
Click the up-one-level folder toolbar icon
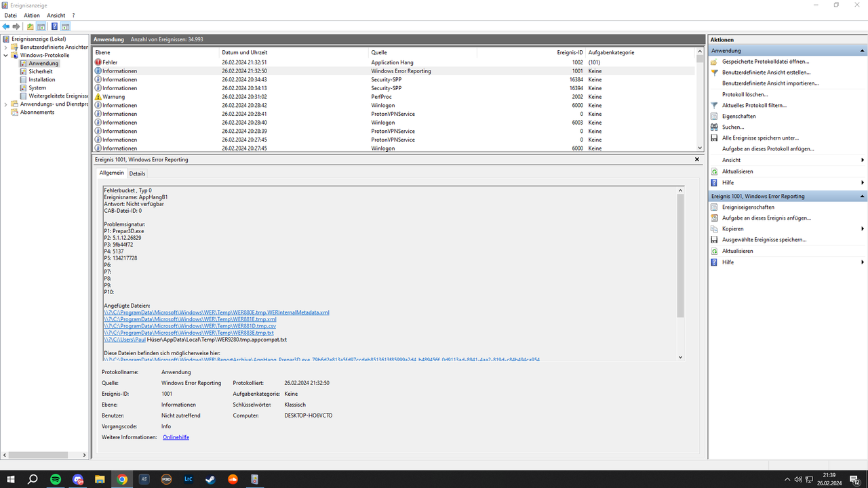tap(31, 26)
